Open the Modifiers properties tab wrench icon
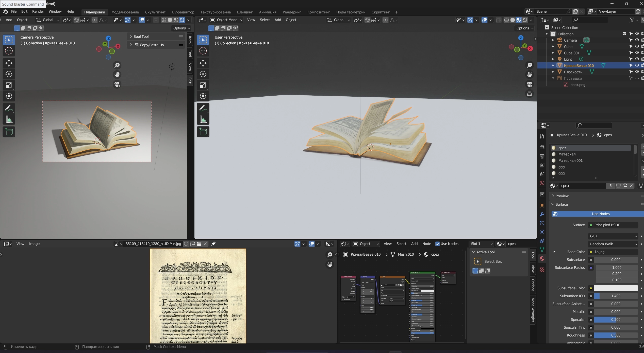The height and width of the screenshot is (353, 644). [542, 214]
